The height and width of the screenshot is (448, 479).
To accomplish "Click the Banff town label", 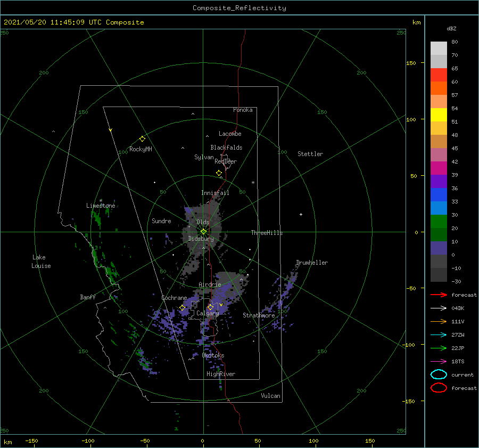I will pyautogui.click(x=88, y=297).
